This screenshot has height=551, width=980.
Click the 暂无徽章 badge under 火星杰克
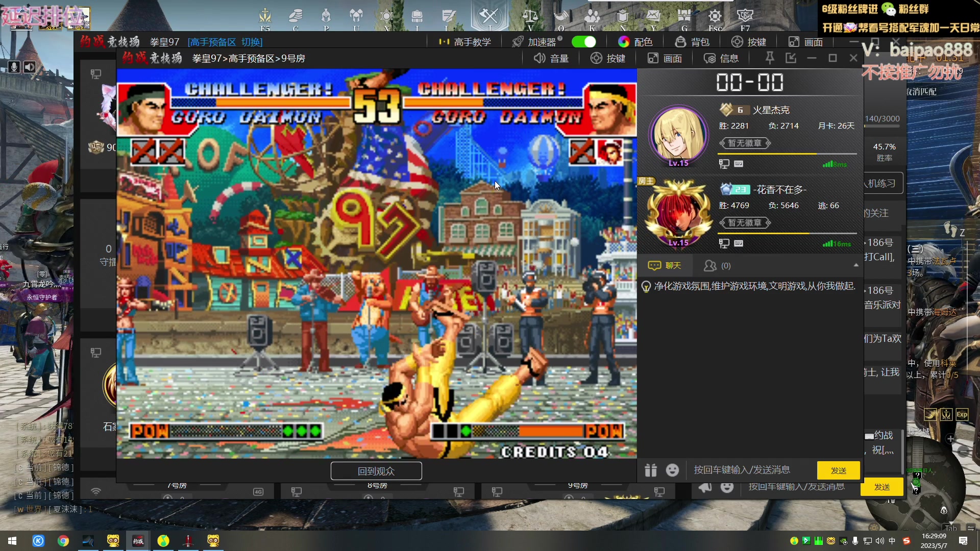click(x=745, y=143)
